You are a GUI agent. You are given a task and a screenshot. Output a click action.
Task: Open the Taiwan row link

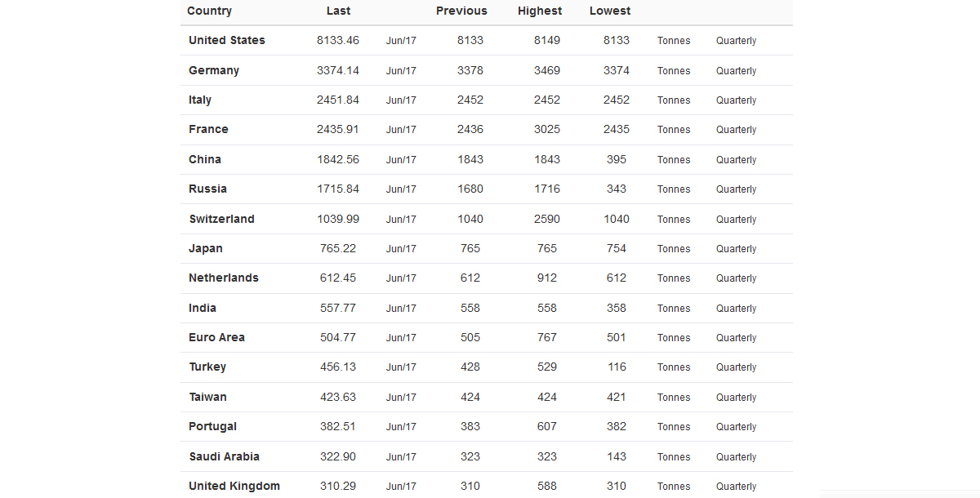pyautogui.click(x=207, y=397)
